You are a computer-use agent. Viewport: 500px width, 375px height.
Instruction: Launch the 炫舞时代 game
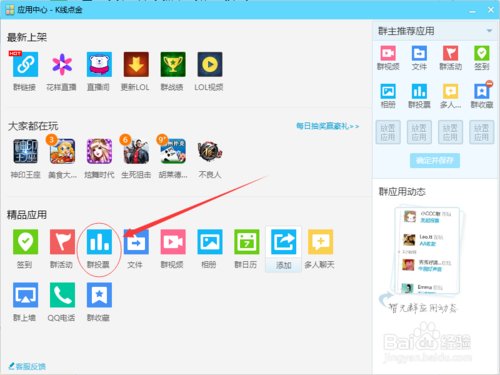[99, 151]
